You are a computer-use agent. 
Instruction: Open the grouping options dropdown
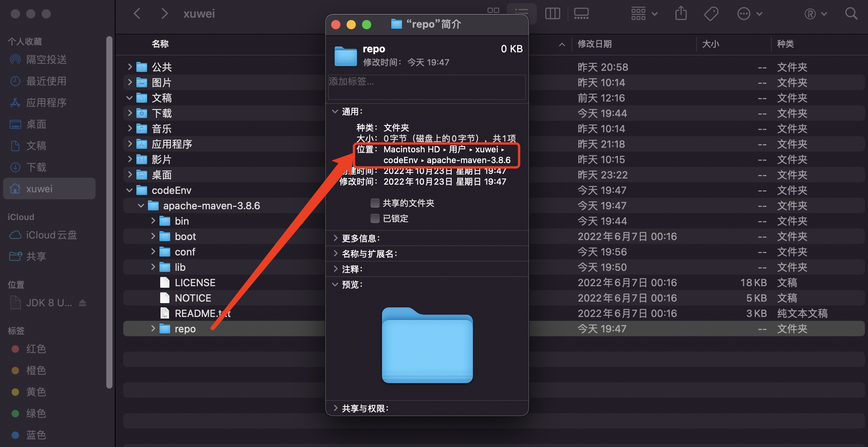644,14
